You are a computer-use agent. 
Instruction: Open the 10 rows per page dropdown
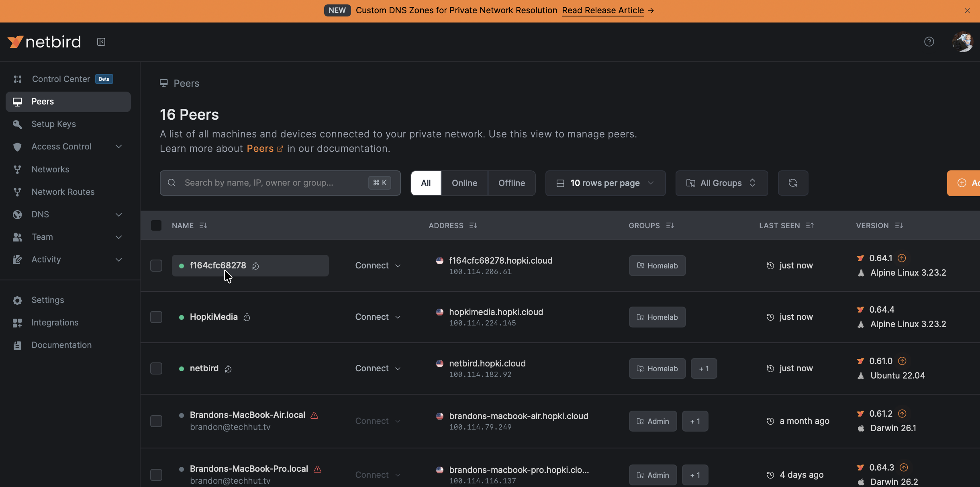(605, 183)
